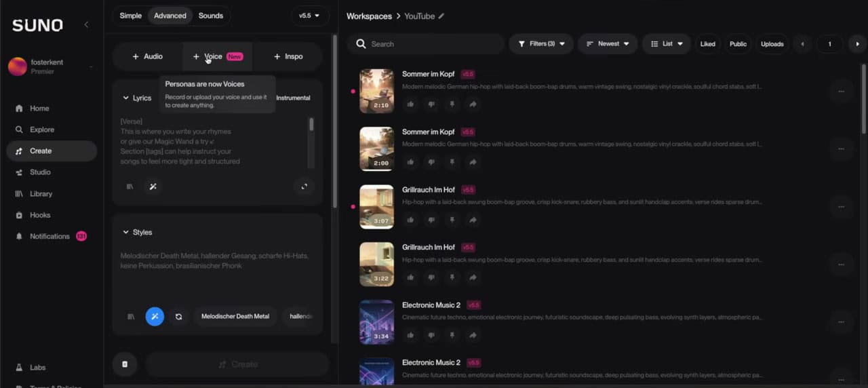Open the Library section

34,194
